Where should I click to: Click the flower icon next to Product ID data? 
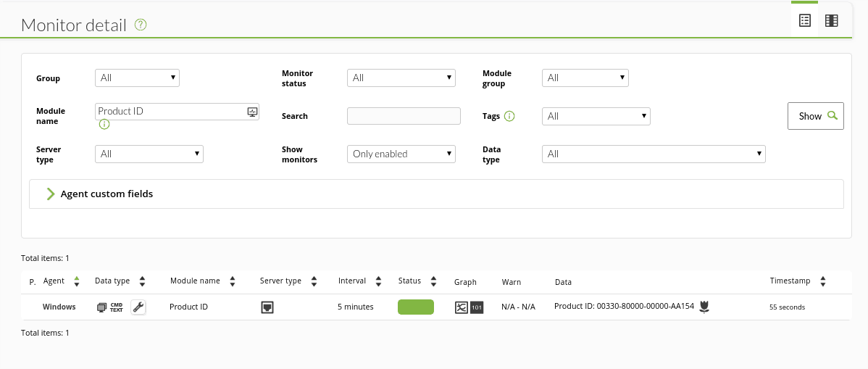[704, 307]
